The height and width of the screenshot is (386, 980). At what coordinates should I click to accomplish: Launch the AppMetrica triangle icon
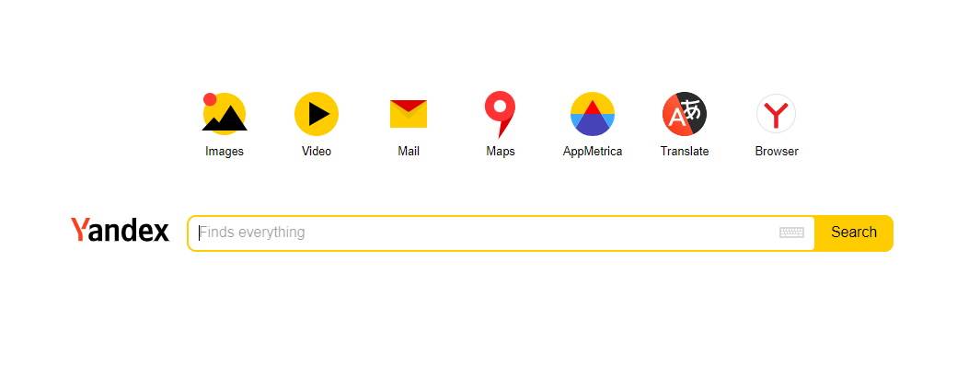coord(593,114)
